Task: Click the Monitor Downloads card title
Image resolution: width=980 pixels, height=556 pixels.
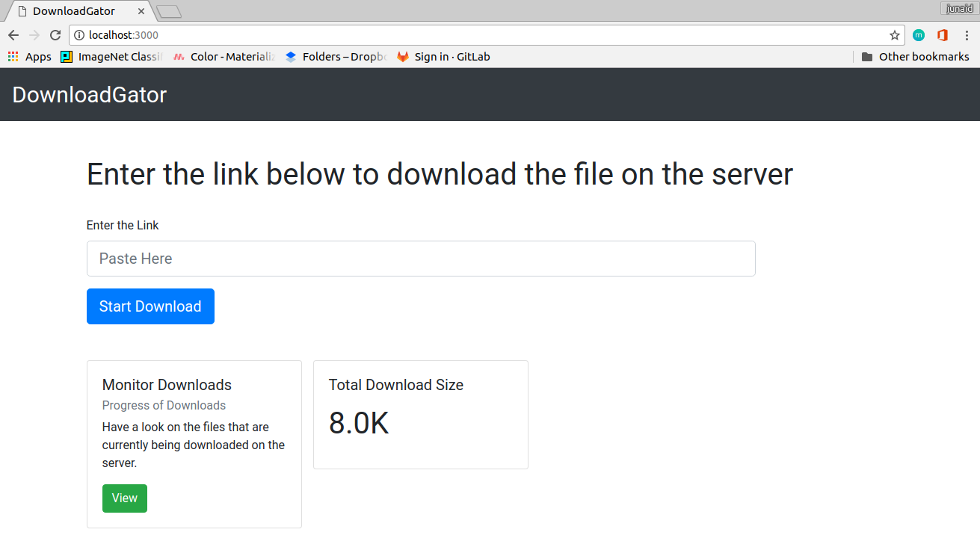Action: click(167, 385)
